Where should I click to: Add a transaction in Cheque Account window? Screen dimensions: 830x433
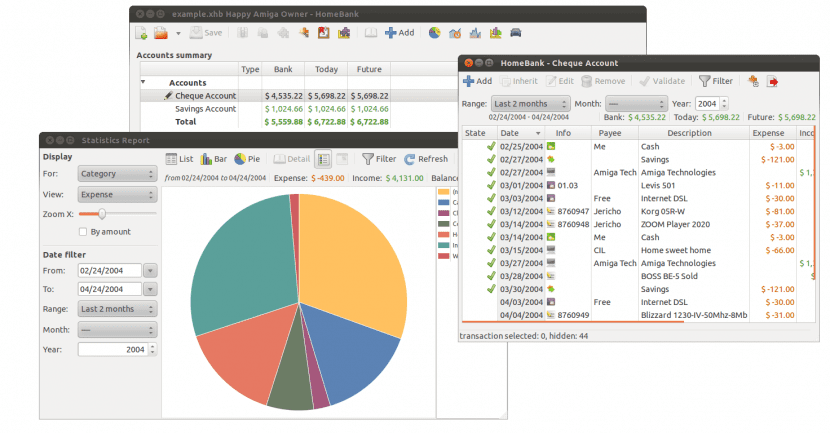click(477, 81)
